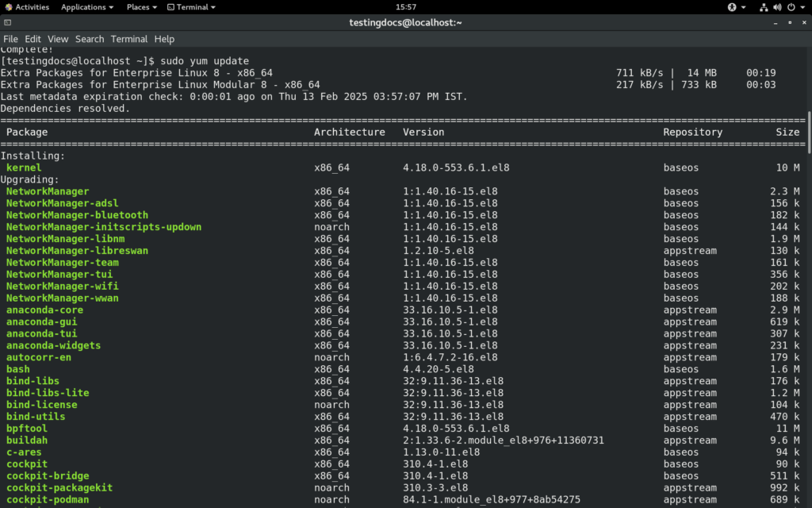Click the universal access icon in the top bar
812x508 pixels.
(x=732, y=7)
